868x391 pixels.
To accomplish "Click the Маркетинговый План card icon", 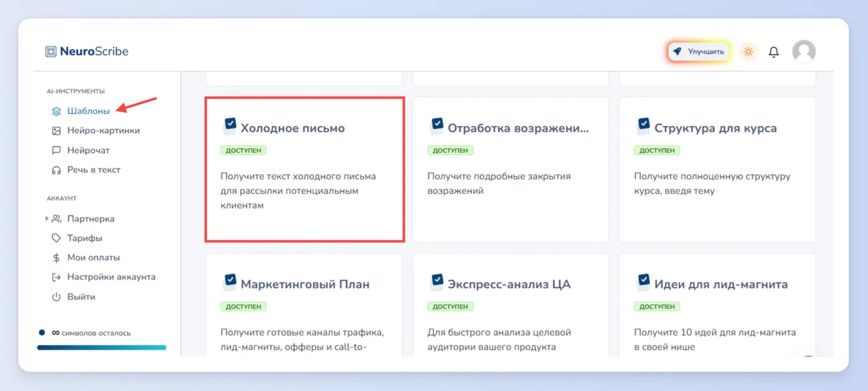I will pos(229,283).
